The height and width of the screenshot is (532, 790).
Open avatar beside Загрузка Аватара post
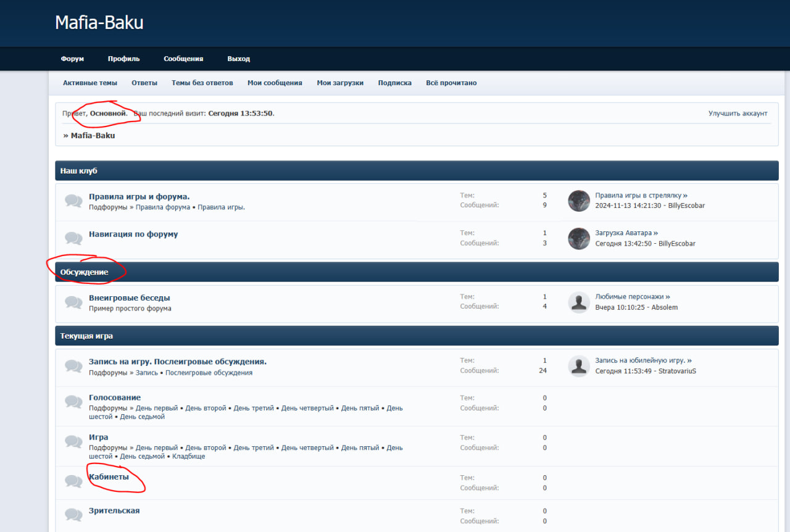[x=579, y=238]
